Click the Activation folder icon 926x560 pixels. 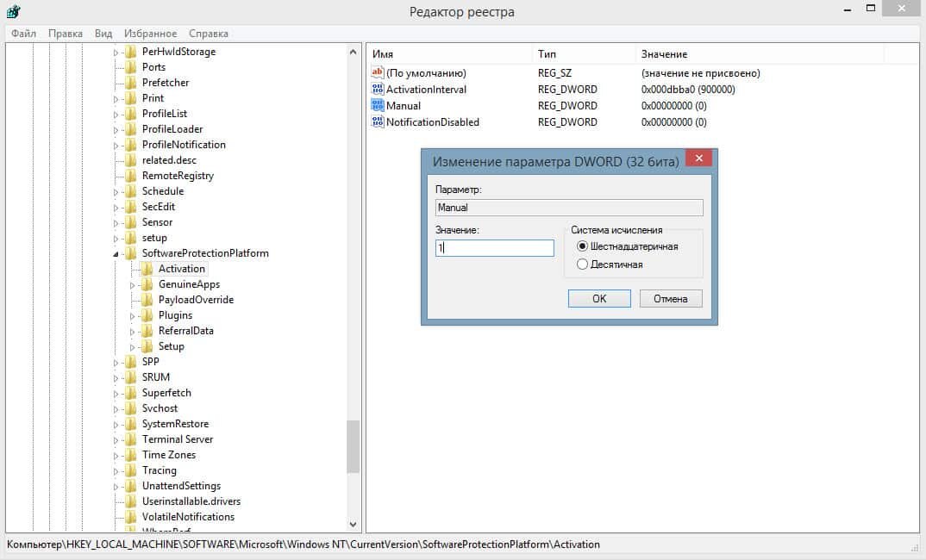147,269
